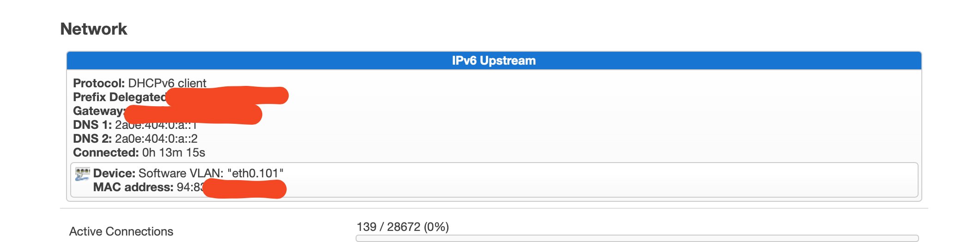Click the DNS 2 label

tap(92, 139)
